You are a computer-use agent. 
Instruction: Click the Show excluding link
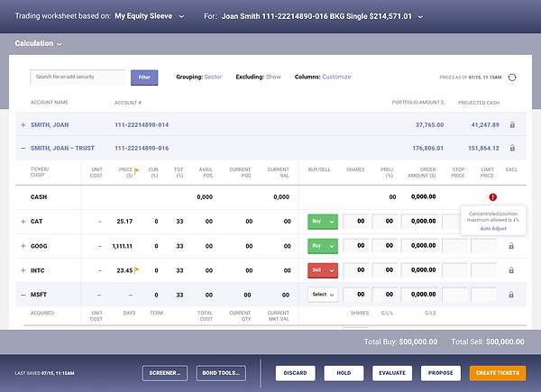[x=273, y=77]
